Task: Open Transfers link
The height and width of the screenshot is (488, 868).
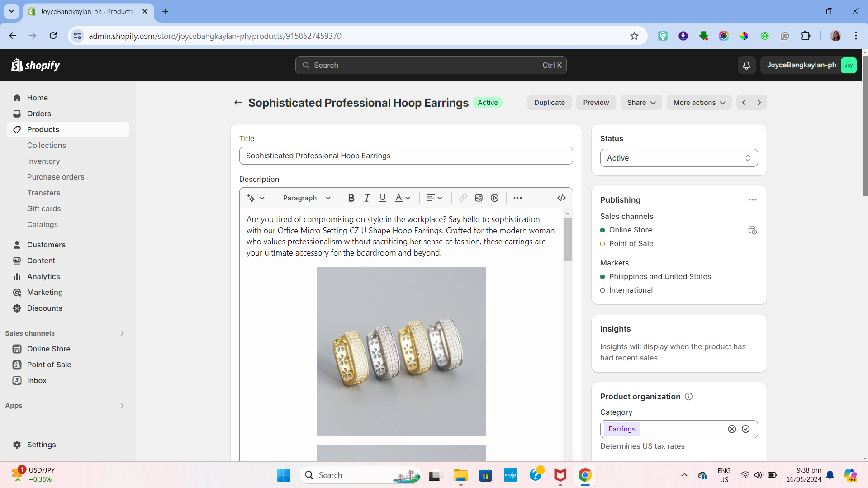Action: point(43,193)
